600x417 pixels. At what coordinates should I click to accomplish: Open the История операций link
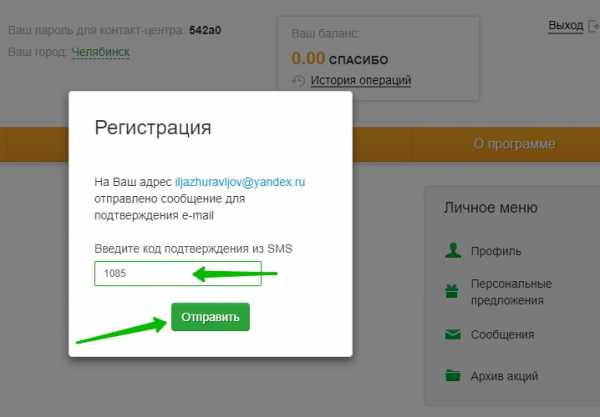coord(361,80)
